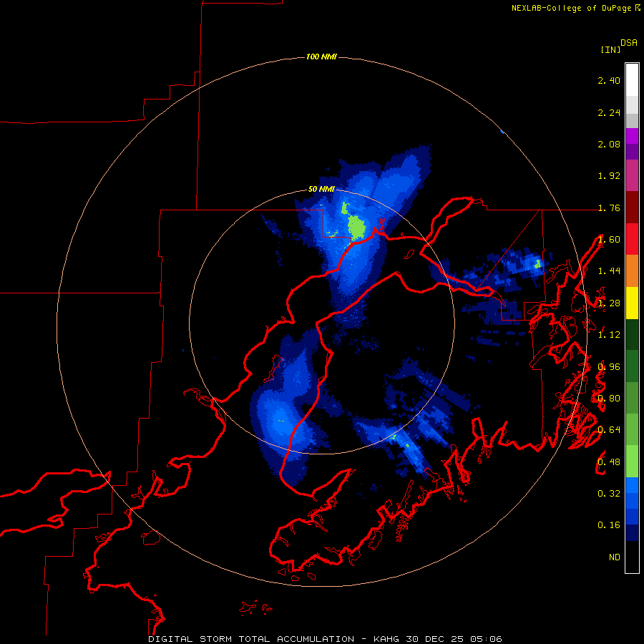
Task: Click the 0.80 legend value
Action: [609, 399]
